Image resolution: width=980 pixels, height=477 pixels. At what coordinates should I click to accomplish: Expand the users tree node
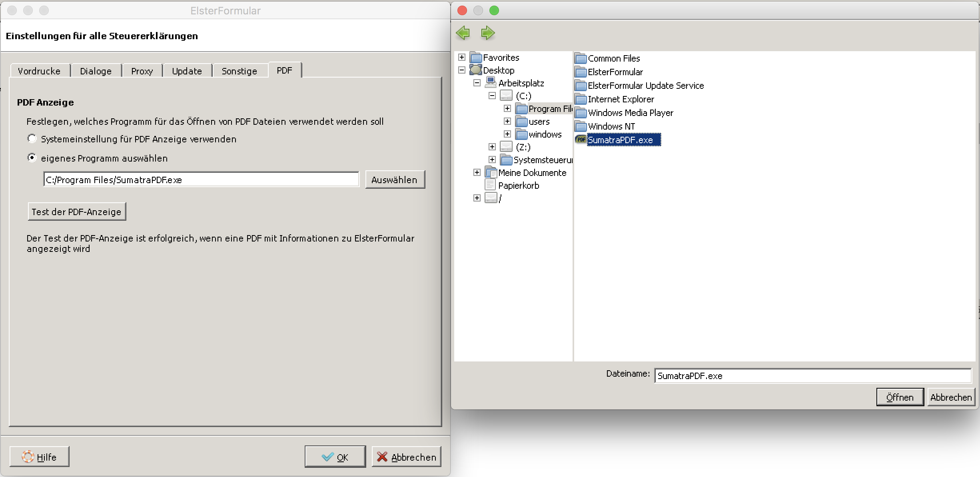tap(507, 121)
